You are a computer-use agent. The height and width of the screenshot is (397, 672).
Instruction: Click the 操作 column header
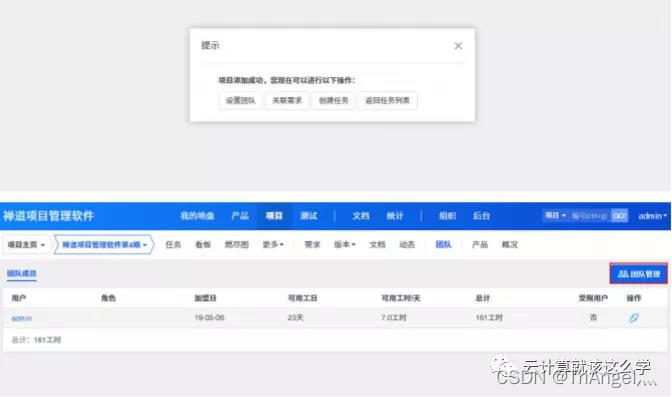click(634, 298)
